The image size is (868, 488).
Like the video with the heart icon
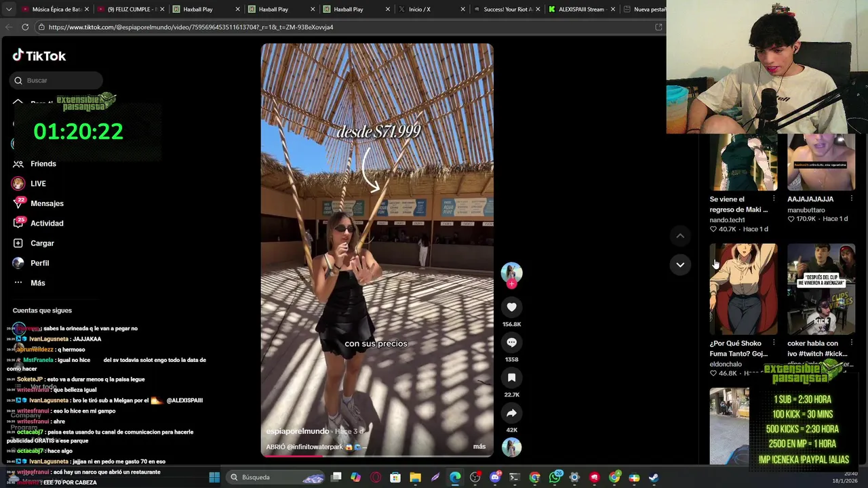point(511,307)
